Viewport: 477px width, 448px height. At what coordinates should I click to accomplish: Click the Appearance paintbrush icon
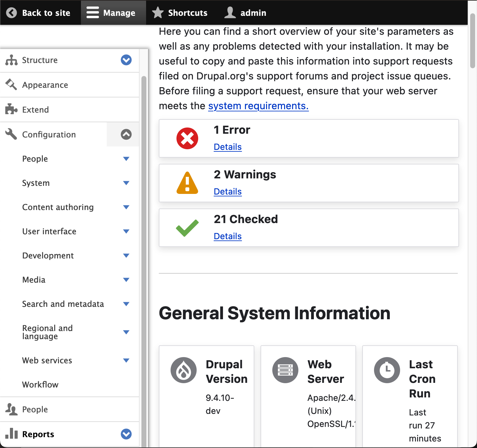click(x=11, y=85)
